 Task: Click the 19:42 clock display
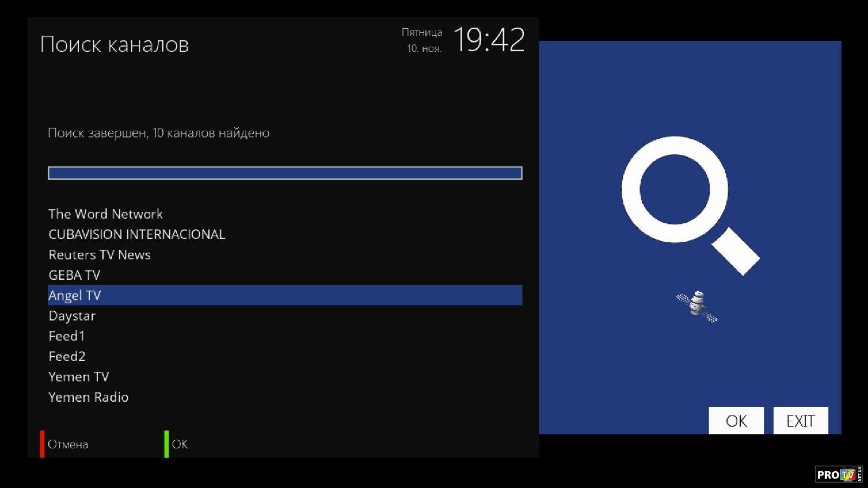(x=489, y=40)
